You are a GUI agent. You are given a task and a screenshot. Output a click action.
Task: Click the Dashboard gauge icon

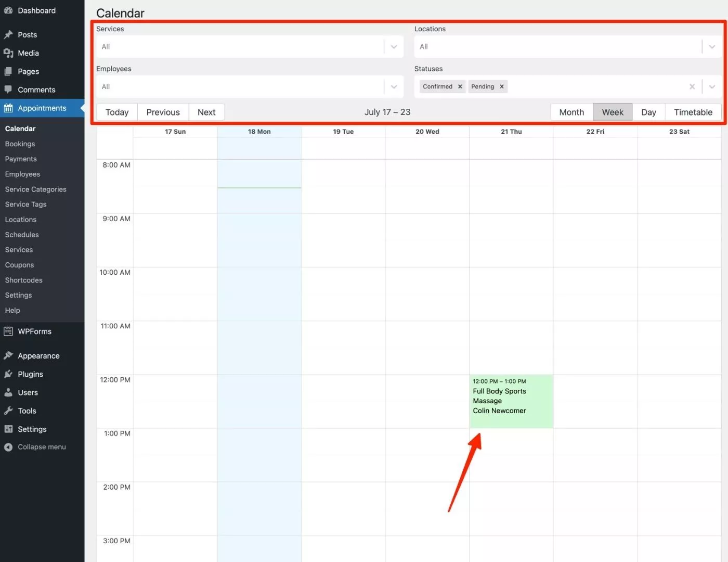(8, 10)
